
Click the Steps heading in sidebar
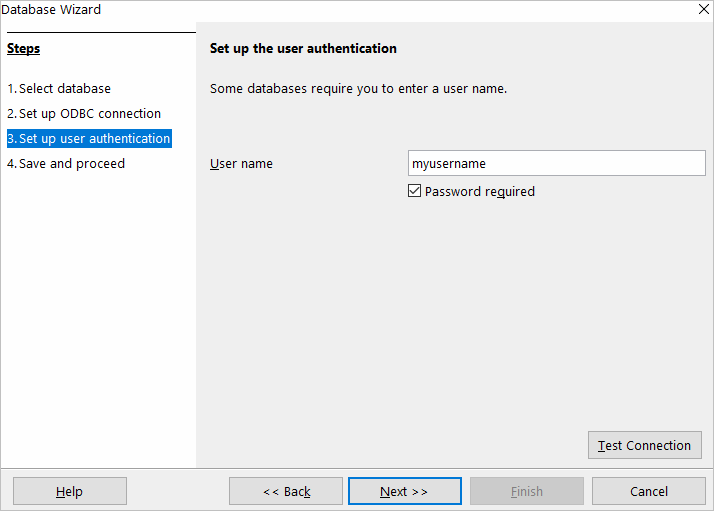[x=23, y=48]
